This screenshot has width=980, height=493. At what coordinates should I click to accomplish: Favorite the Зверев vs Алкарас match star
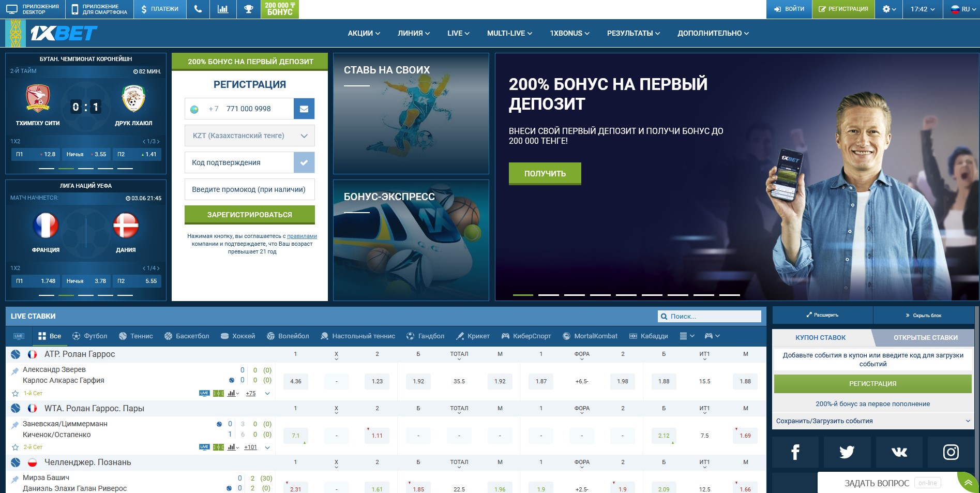pos(15,393)
